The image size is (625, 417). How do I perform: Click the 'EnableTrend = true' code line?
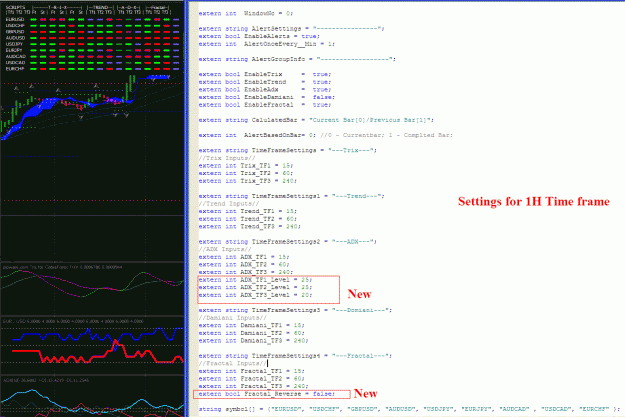coord(265,82)
